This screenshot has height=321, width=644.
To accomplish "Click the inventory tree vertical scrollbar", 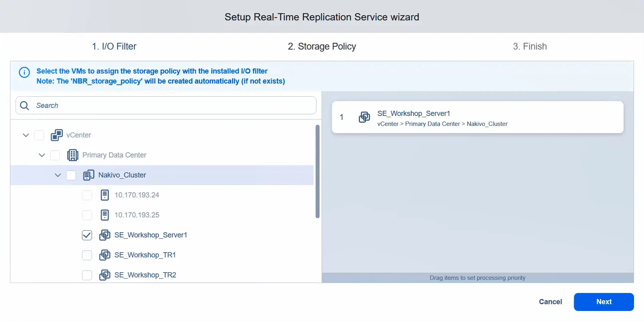I will click(318, 171).
